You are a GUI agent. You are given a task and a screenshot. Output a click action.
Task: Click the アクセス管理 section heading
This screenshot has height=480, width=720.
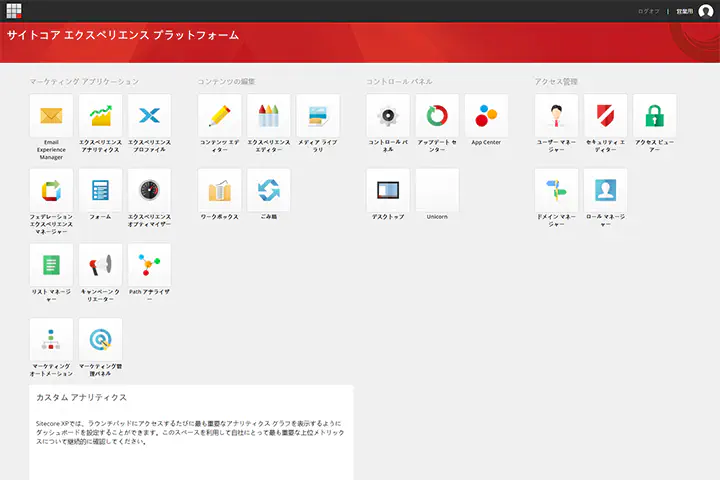[556, 81]
